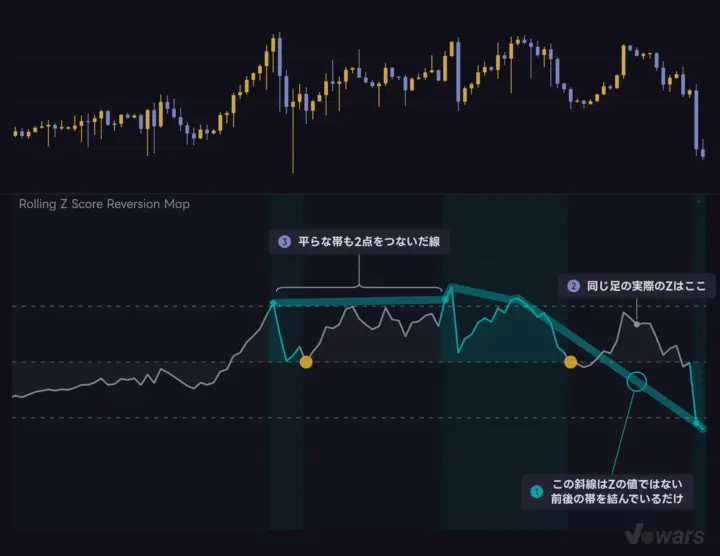This screenshot has width=720, height=556.
Task: Click the annotation この斜線はZの値ではない
Action: 617,484
